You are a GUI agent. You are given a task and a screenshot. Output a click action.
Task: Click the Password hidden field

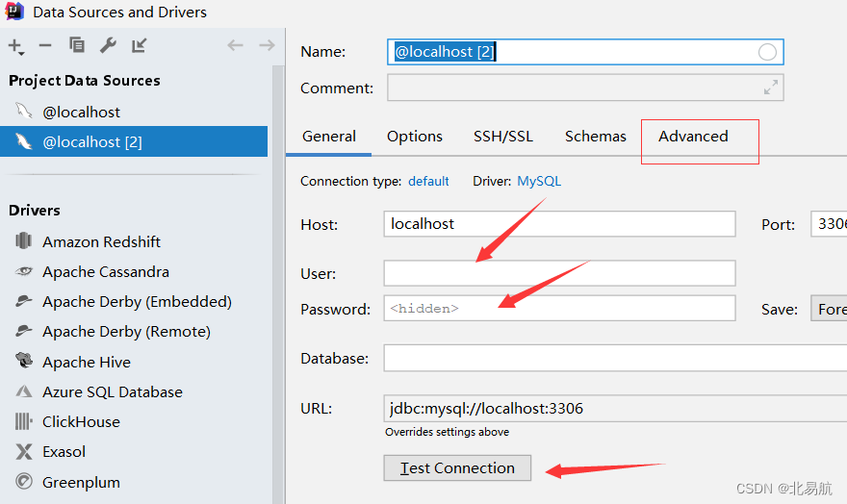pyautogui.click(x=559, y=308)
